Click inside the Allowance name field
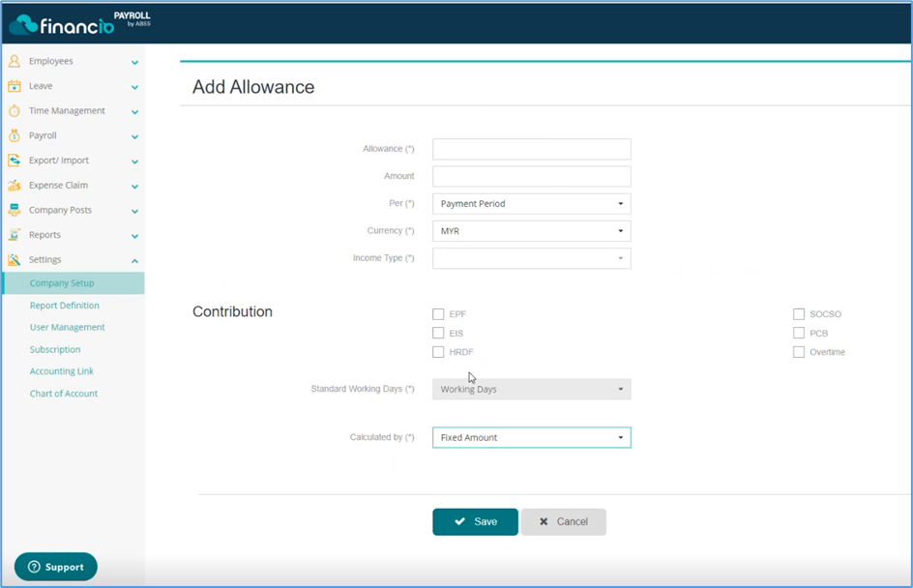The height and width of the screenshot is (588, 913). click(531, 149)
